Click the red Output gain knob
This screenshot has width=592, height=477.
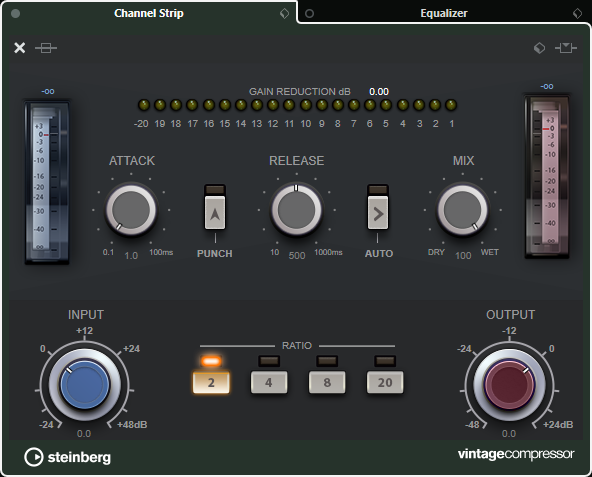pos(509,385)
